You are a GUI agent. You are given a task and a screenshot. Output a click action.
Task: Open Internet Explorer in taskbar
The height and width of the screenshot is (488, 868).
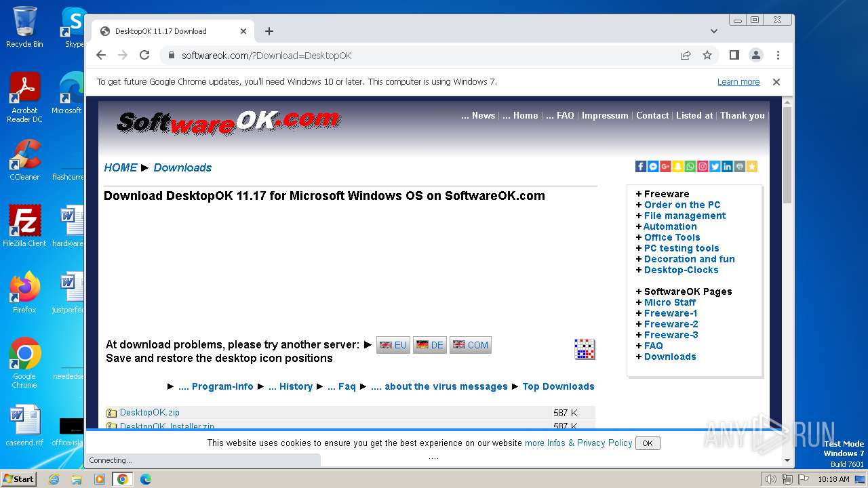pos(54,479)
